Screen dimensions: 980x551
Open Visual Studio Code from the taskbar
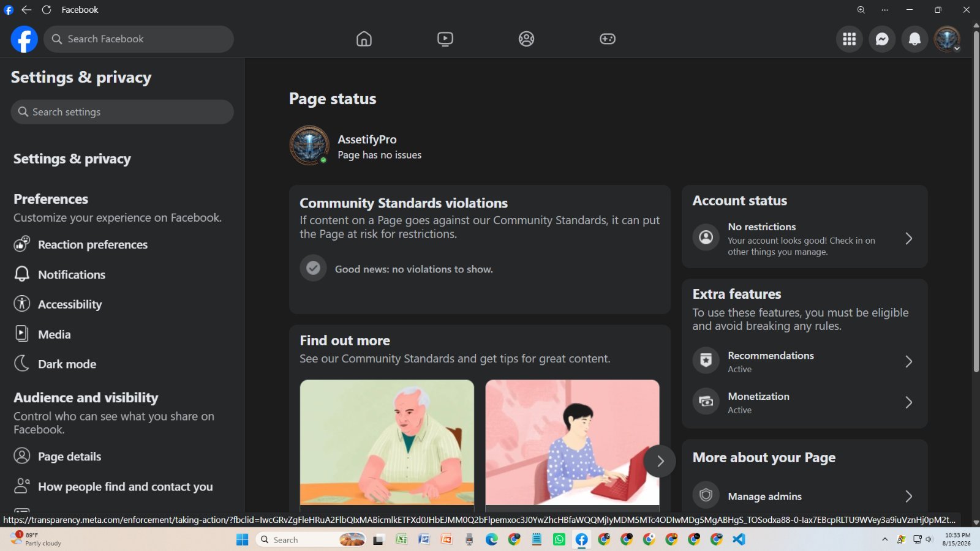[739, 539]
